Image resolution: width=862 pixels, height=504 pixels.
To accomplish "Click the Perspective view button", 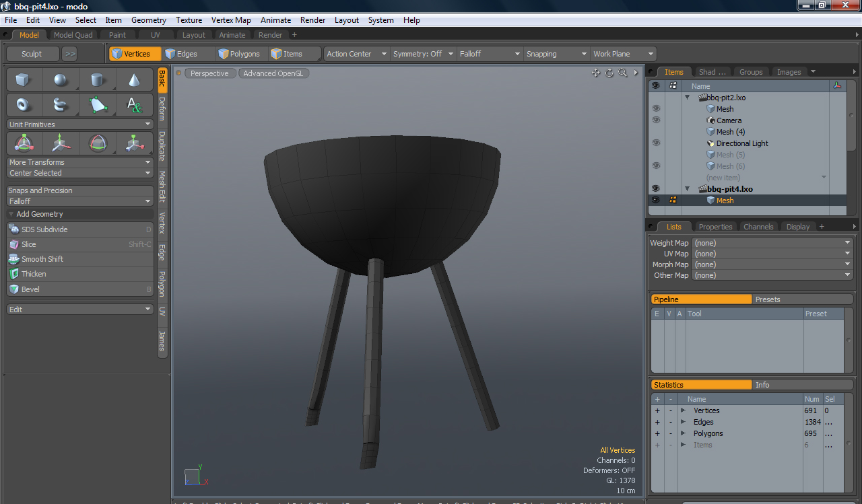I will pos(209,73).
